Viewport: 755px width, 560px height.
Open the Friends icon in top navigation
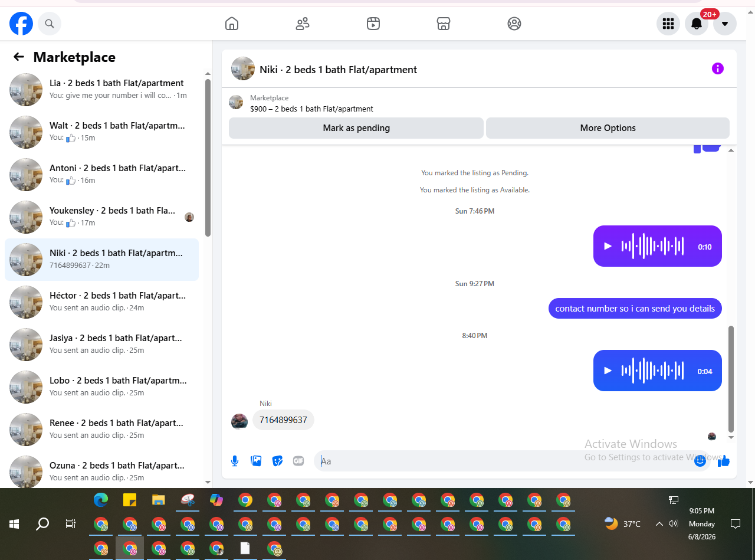click(303, 24)
